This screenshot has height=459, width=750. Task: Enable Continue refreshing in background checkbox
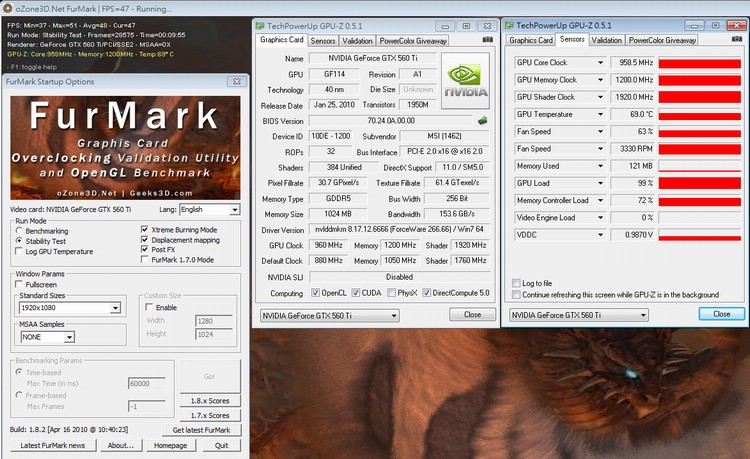(x=516, y=295)
